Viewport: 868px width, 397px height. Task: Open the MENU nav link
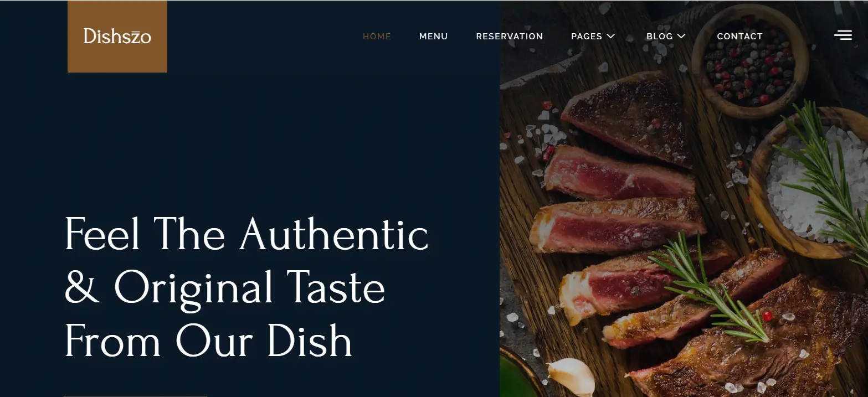click(433, 36)
